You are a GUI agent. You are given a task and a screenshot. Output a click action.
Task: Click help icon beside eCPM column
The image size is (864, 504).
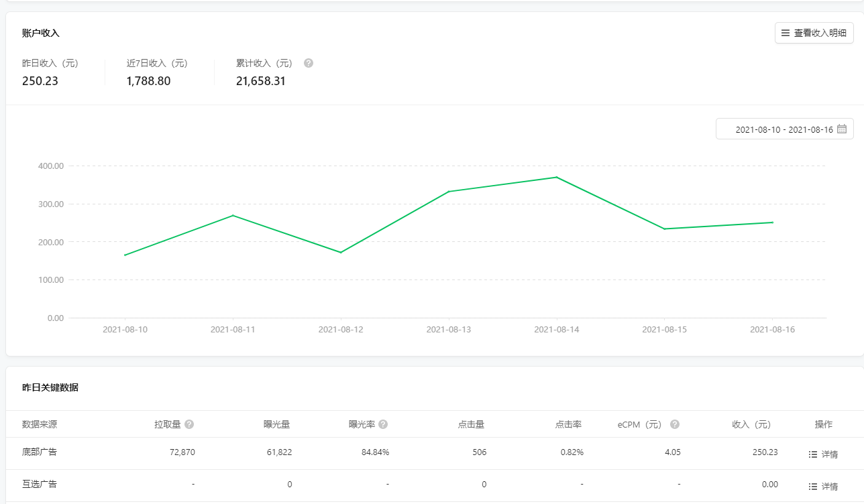coord(675,424)
